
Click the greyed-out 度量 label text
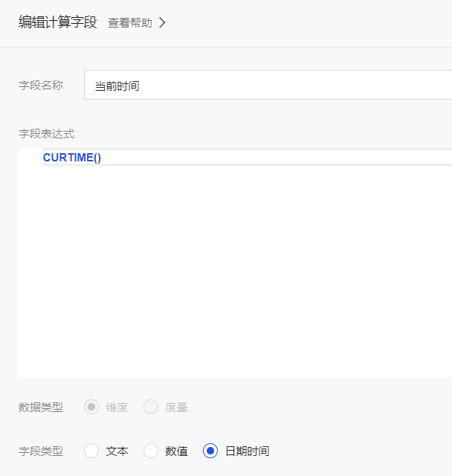tap(177, 407)
